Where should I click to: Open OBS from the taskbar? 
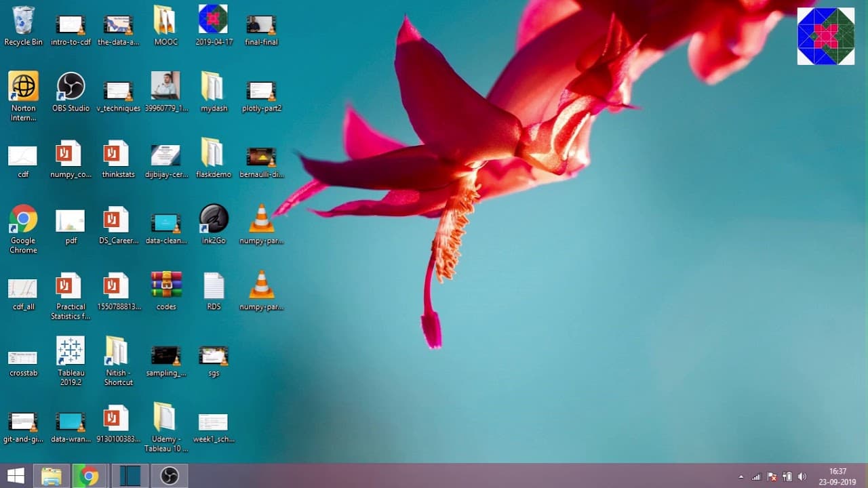tap(170, 476)
